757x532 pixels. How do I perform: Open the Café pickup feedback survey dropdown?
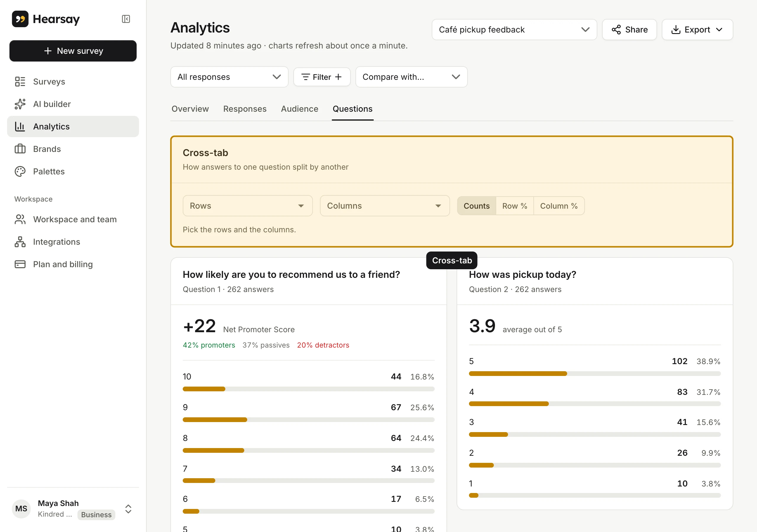[514, 30]
